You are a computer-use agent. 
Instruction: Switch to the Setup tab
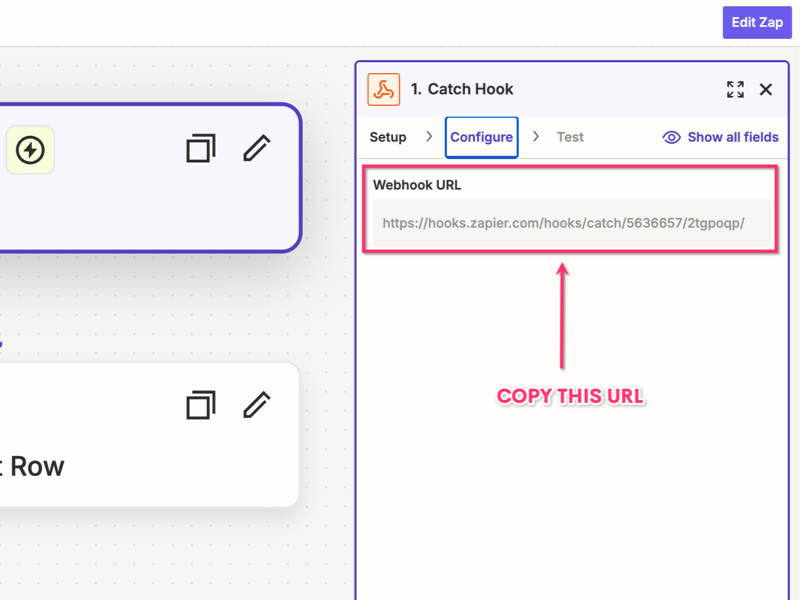click(388, 137)
